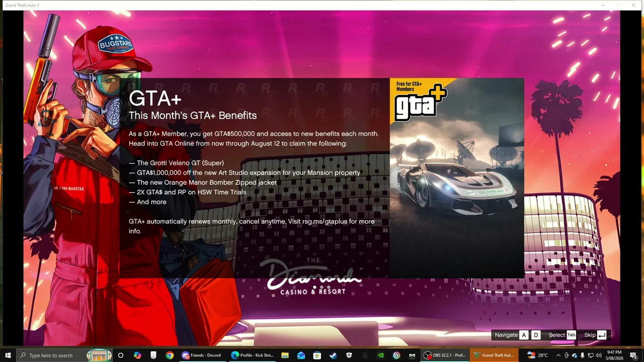This screenshot has width=644, height=362.
Task: Open the weather widget showing 28°C
Action: [537, 355]
